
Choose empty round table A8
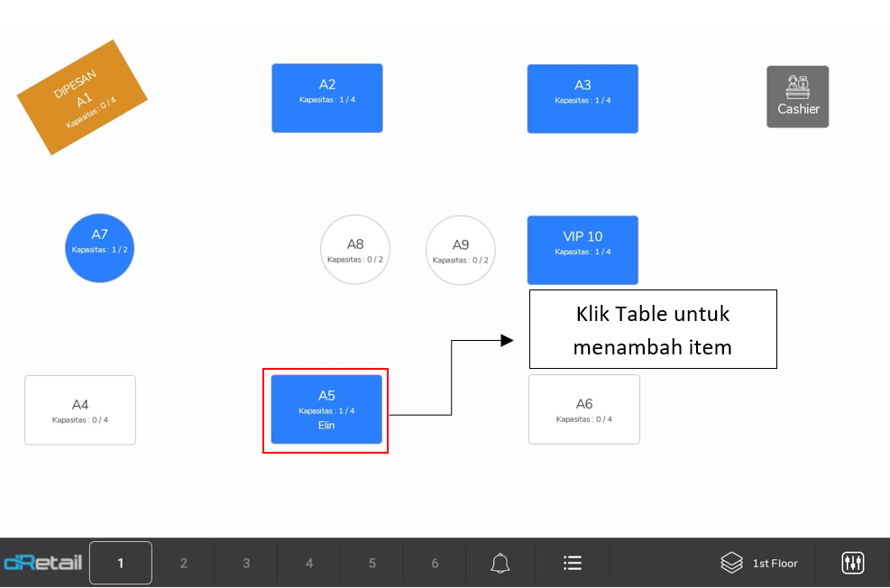pyautogui.click(x=355, y=250)
